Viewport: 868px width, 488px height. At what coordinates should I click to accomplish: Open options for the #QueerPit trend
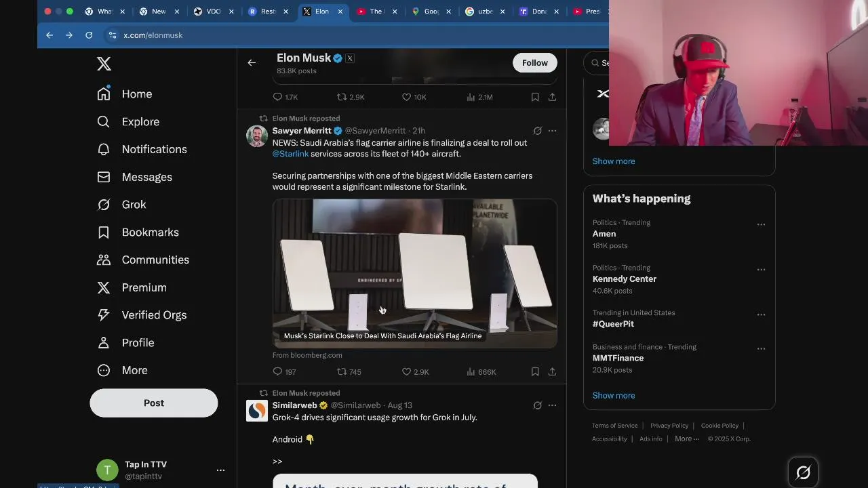[761, 314]
